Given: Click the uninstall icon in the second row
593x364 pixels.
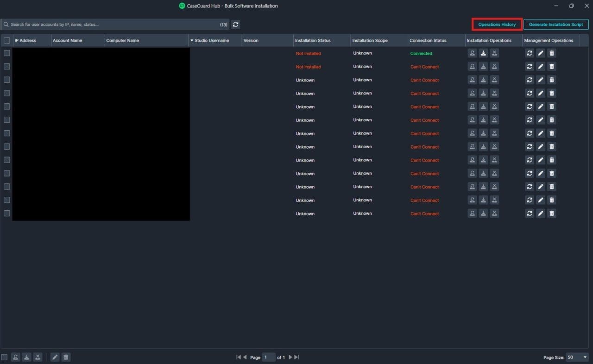Looking at the screenshot, I should [494, 67].
